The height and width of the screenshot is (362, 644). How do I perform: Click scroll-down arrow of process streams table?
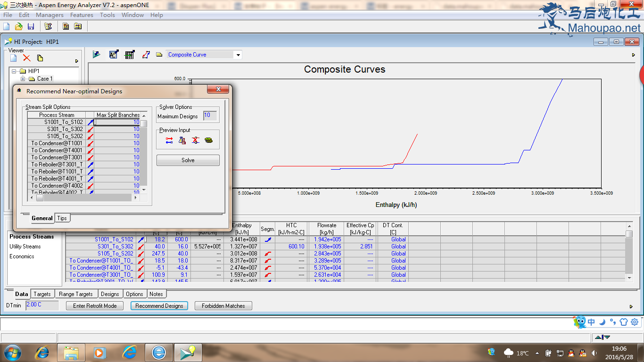pyautogui.click(x=629, y=279)
